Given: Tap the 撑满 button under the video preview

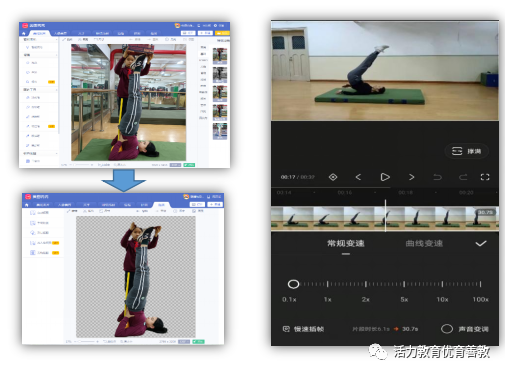Looking at the screenshot, I should point(467,151).
